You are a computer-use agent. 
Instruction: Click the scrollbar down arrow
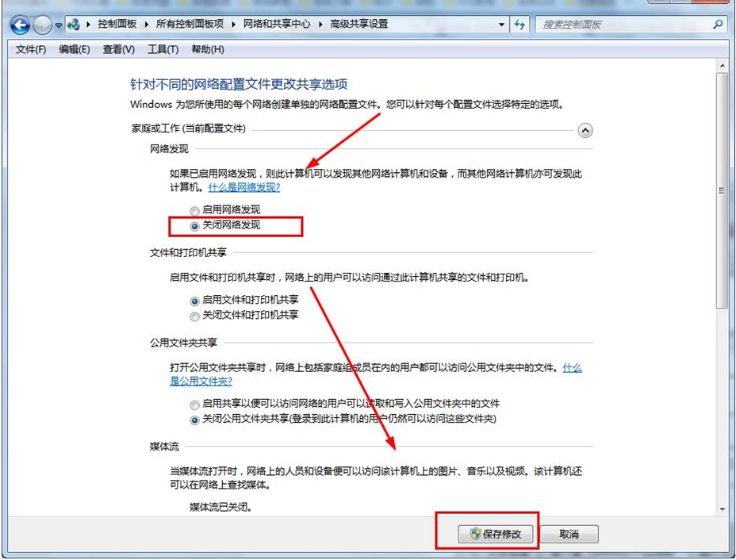click(722, 508)
